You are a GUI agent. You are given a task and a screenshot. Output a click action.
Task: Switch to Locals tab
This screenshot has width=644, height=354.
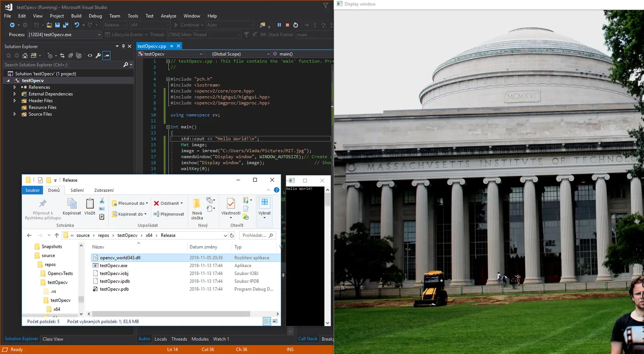coord(161,339)
